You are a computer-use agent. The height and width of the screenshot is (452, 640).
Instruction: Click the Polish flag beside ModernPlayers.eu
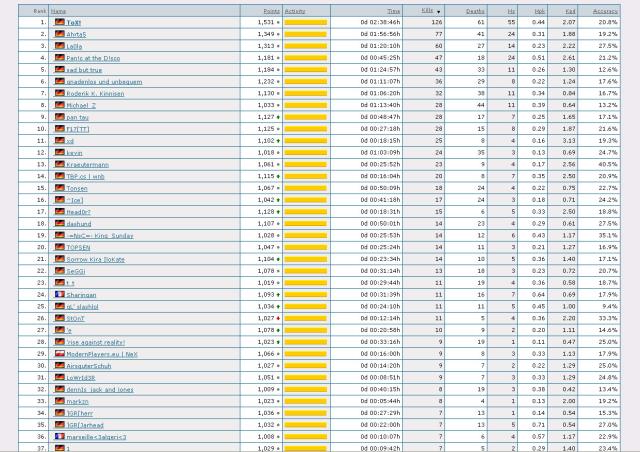coord(59,354)
